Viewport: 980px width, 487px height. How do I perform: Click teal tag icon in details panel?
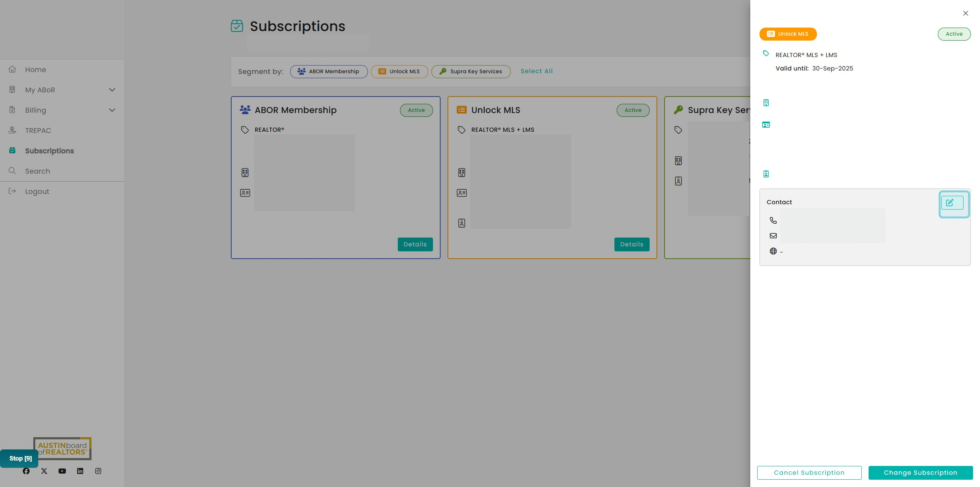coord(766,54)
